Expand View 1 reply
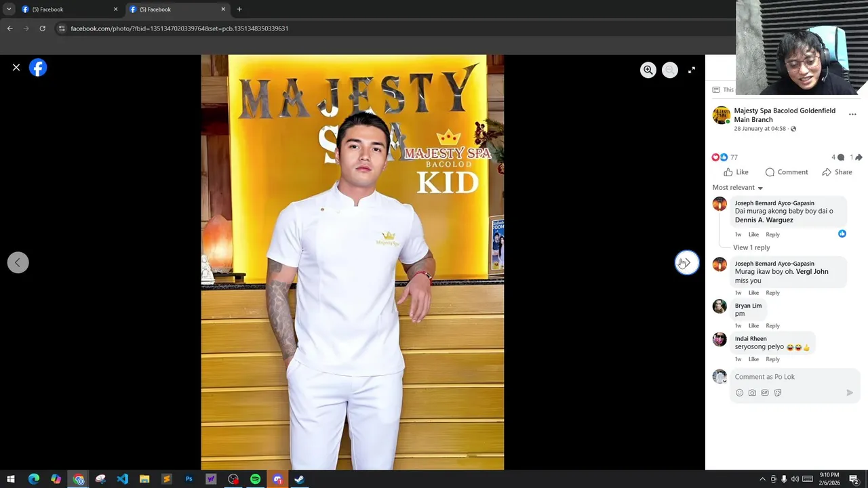Image resolution: width=868 pixels, height=488 pixels. pos(751,247)
